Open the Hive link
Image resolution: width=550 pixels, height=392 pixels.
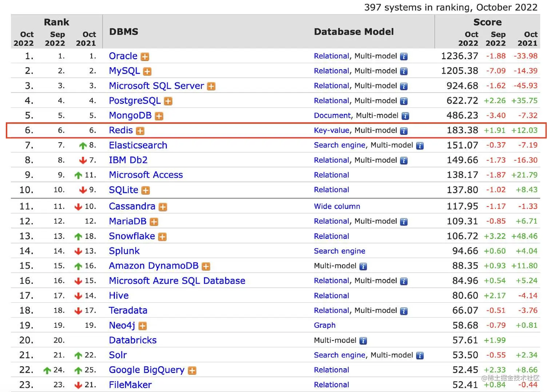click(x=119, y=296)
